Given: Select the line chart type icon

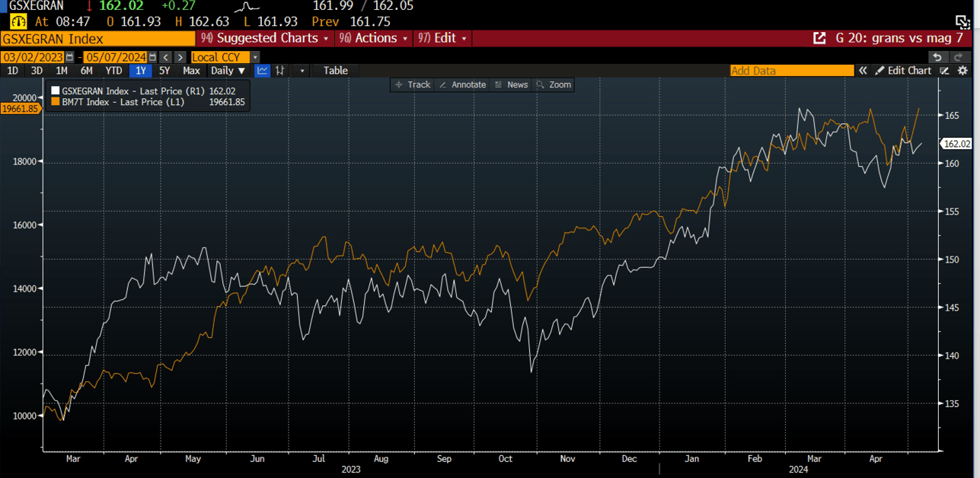Looking at the screenshot, I should pyautogui.click(x=263, y=71).
